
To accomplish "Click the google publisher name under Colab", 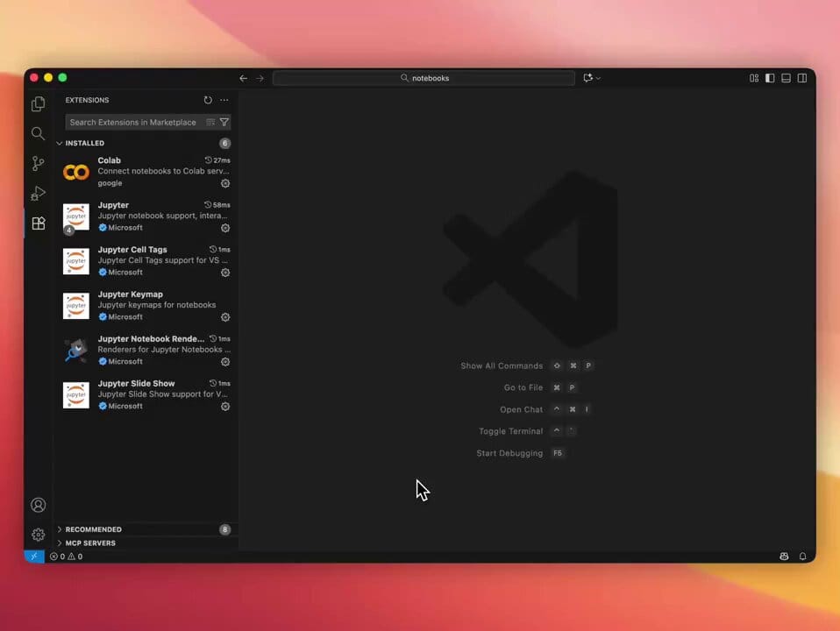I will click(110, 183).
